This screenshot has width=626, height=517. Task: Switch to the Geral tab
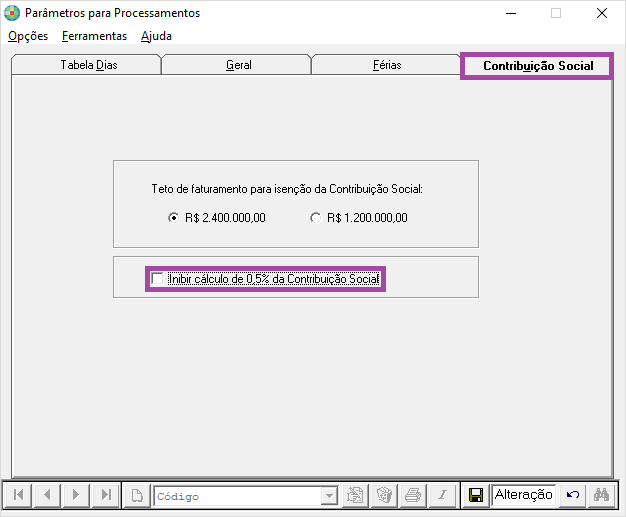pos(236,65)
